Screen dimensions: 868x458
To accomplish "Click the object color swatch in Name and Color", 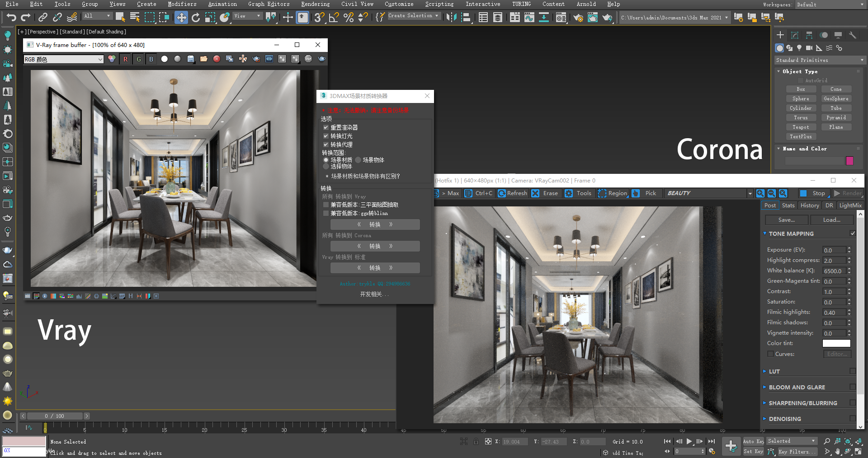I will (849, 161).
